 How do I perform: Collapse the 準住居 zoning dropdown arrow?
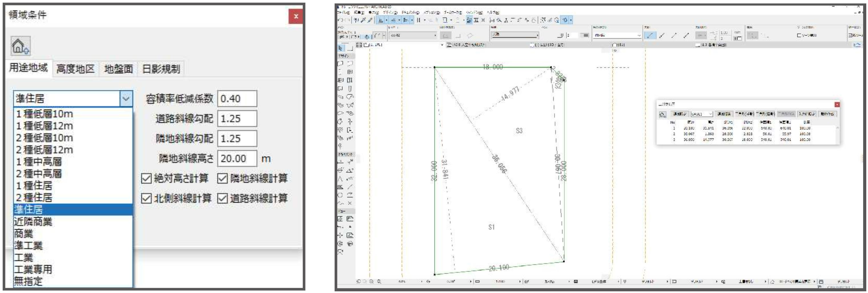point(126,99)
